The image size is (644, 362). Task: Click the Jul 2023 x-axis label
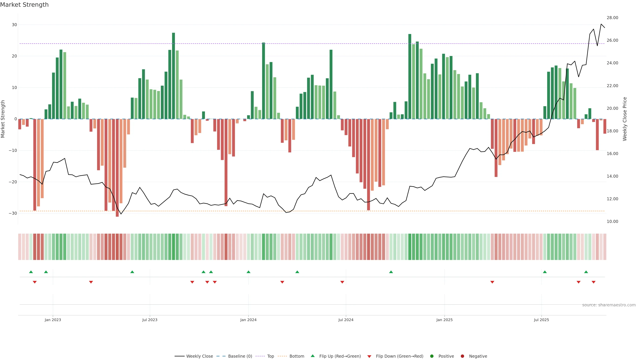coord(150,320)
